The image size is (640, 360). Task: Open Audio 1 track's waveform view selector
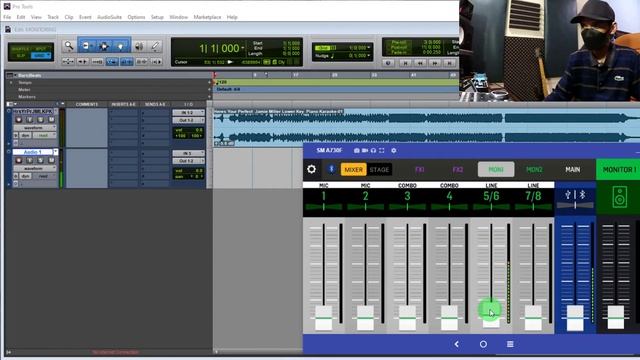point(35,168)
